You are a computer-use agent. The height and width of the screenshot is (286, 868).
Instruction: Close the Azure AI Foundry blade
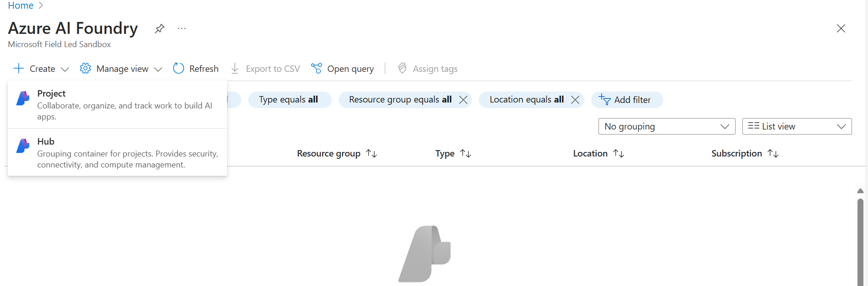coord(841,28)
